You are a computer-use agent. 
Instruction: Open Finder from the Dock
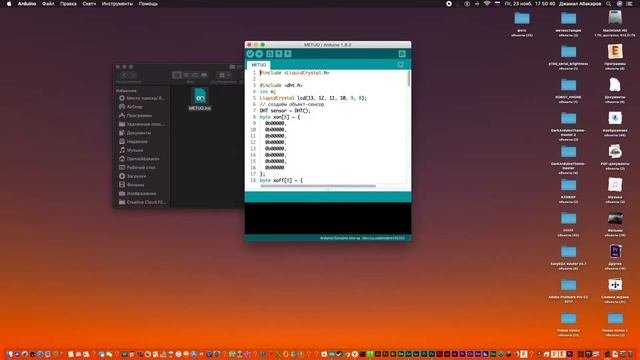pos(9,354)
